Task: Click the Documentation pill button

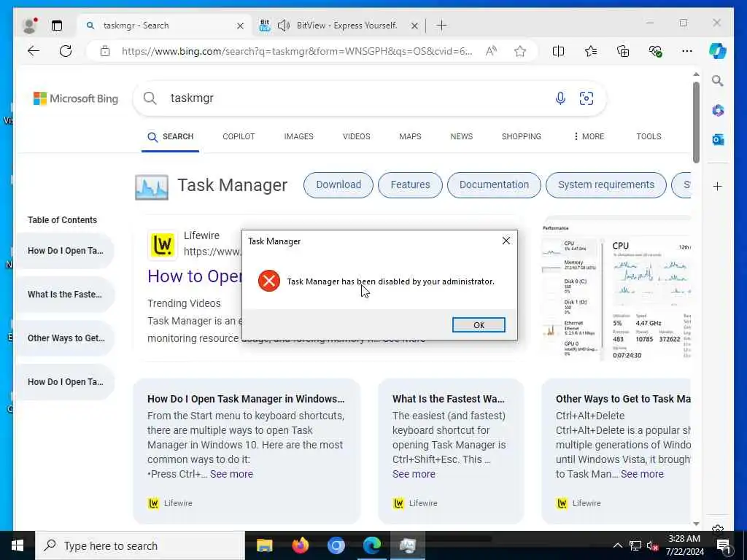Action: click(x=494, y=184)
